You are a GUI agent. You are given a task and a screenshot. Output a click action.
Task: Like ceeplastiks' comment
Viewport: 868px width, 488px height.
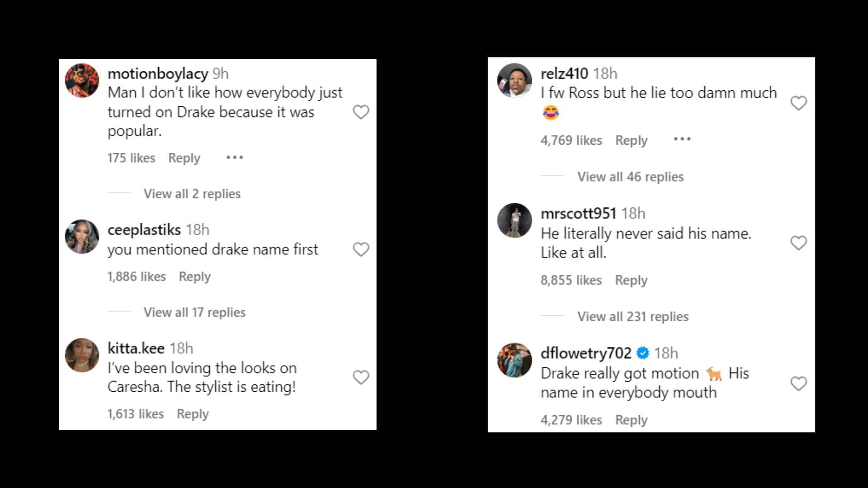pos(361,249)
